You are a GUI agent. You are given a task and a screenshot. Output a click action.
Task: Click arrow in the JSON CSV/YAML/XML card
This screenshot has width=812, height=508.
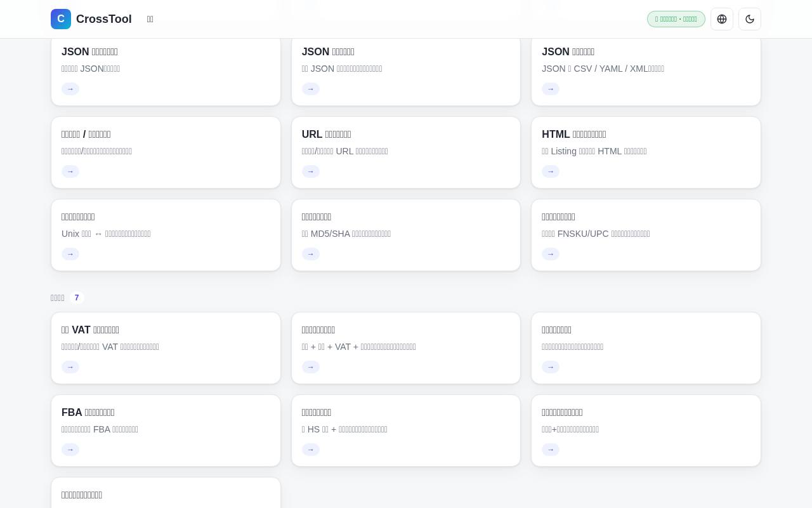tap(551, 89)
